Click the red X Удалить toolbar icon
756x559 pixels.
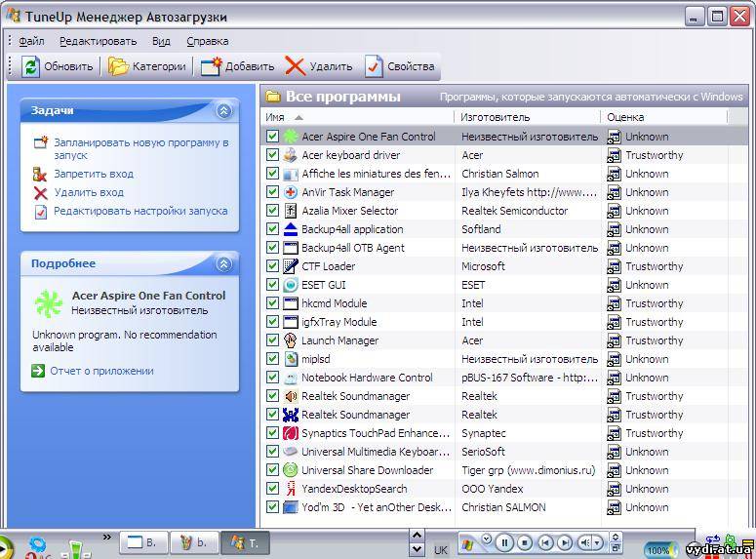(x=295, y=66)
